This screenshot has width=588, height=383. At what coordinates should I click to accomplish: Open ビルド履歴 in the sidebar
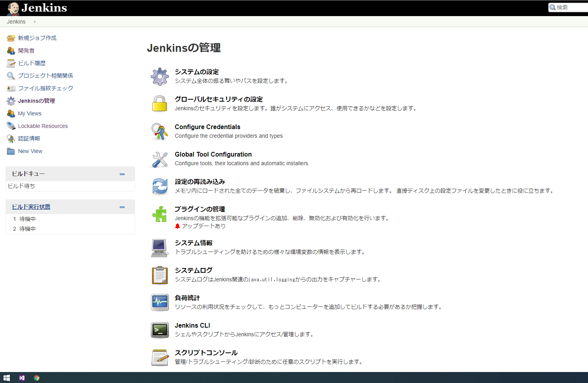point(32,63)
